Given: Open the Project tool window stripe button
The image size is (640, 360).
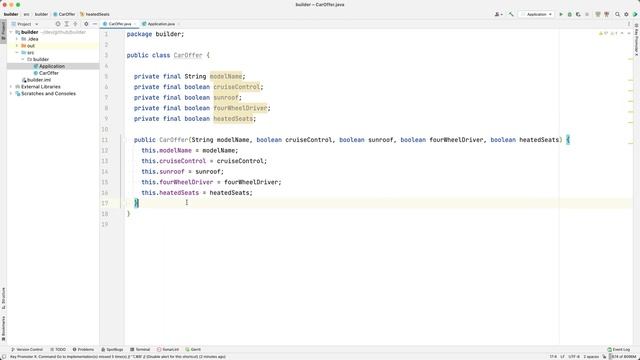Looking at the screenshot, I should click(3, 30).
